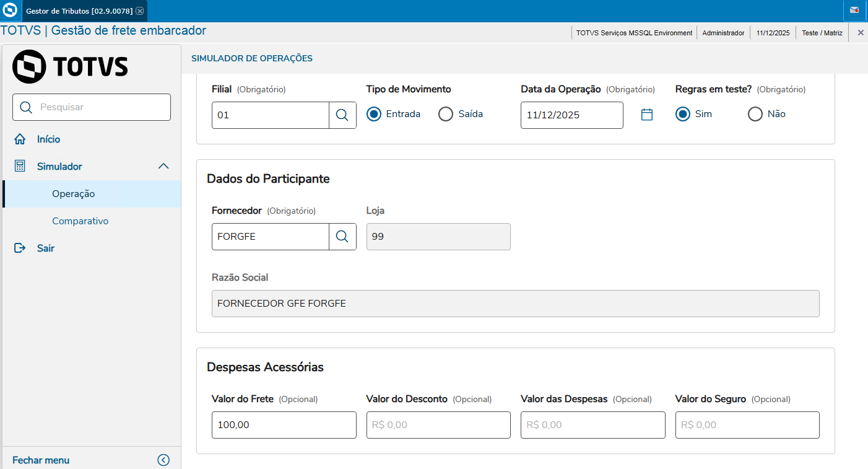Screen dimensions: 868x469
Task: Click the Início home icon
Action: tap(20, 139)
